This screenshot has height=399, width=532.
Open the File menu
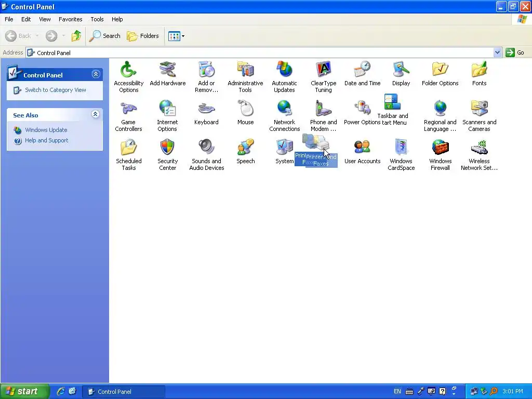pos(9,19)
